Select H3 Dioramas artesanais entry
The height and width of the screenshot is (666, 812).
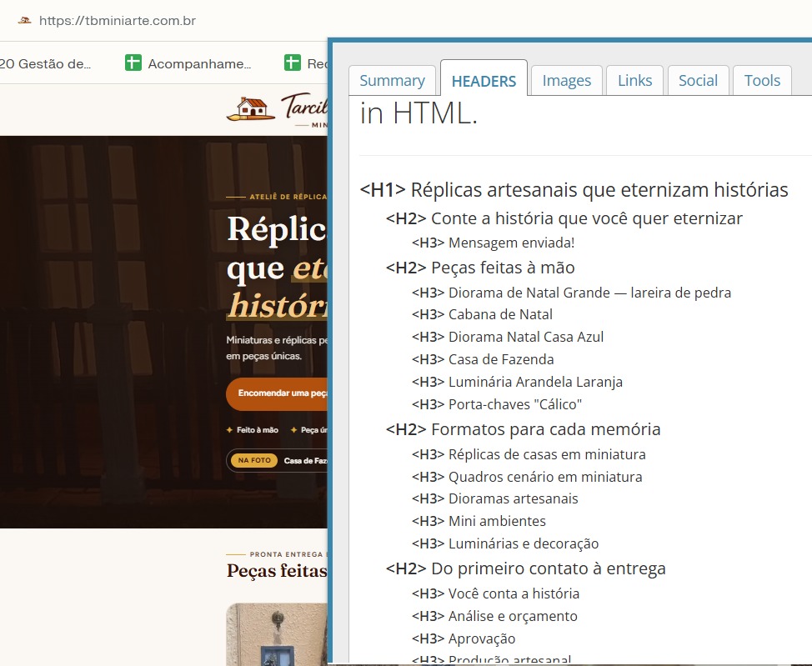[494, 498]
